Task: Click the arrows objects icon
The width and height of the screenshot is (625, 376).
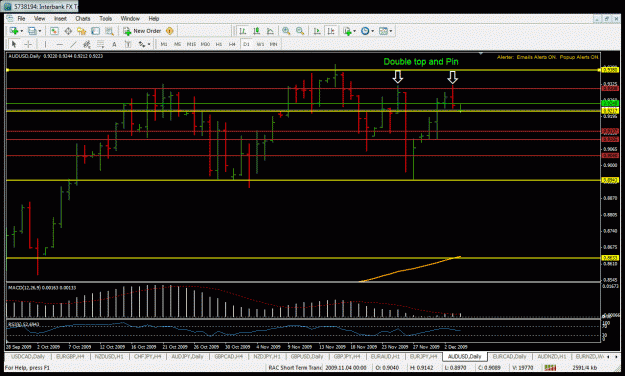Action: (142, 44)
